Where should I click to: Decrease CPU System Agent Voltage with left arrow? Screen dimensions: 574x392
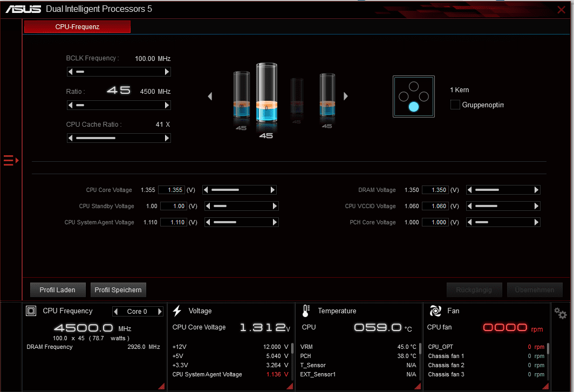[x=208, y=222]
